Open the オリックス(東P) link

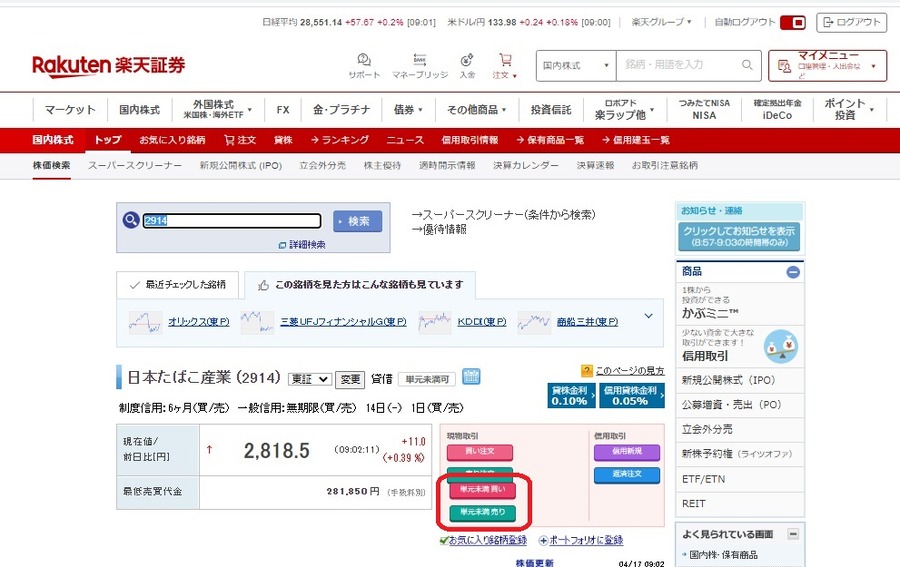pyautogui.click(x=199, y=322)
